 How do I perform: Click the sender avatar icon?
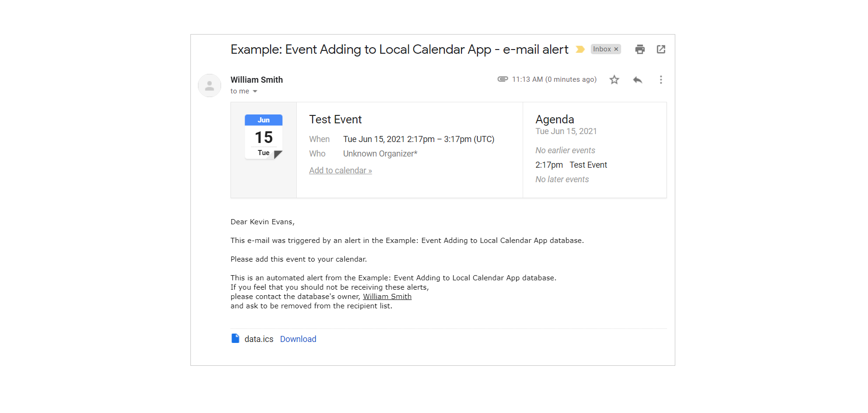point(210,85)
